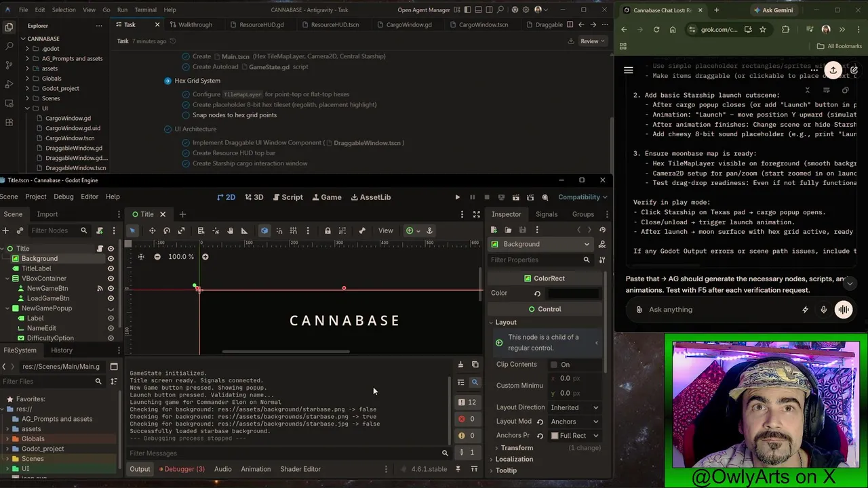868x488 pixels.
Task: Expand the Localization section in the Inspector
Action: (514, 459)
